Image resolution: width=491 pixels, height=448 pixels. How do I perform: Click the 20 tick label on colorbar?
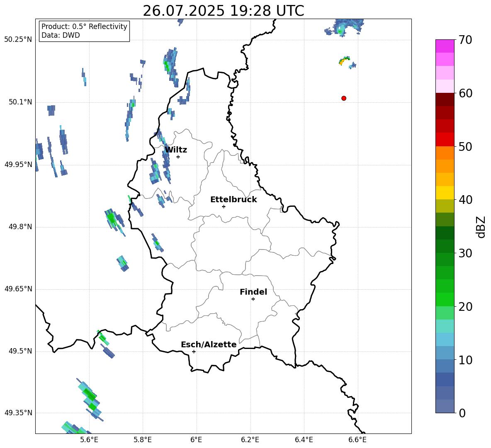465,307
